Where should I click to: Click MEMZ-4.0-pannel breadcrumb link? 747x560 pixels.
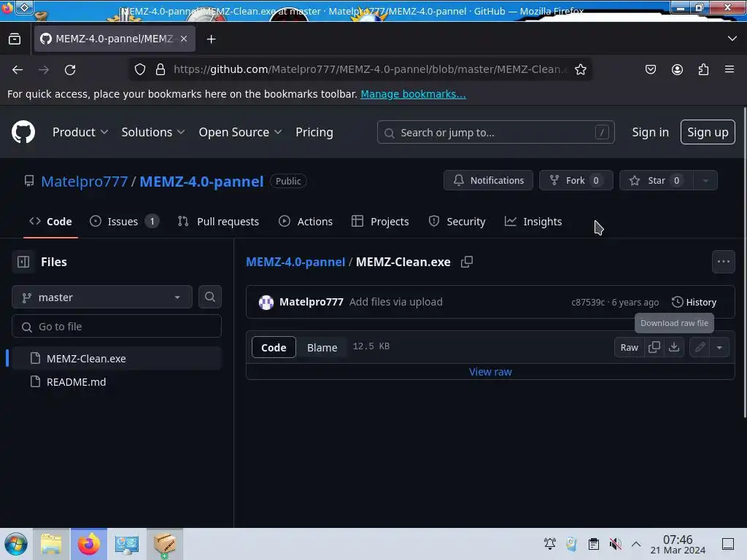point(295,262)
